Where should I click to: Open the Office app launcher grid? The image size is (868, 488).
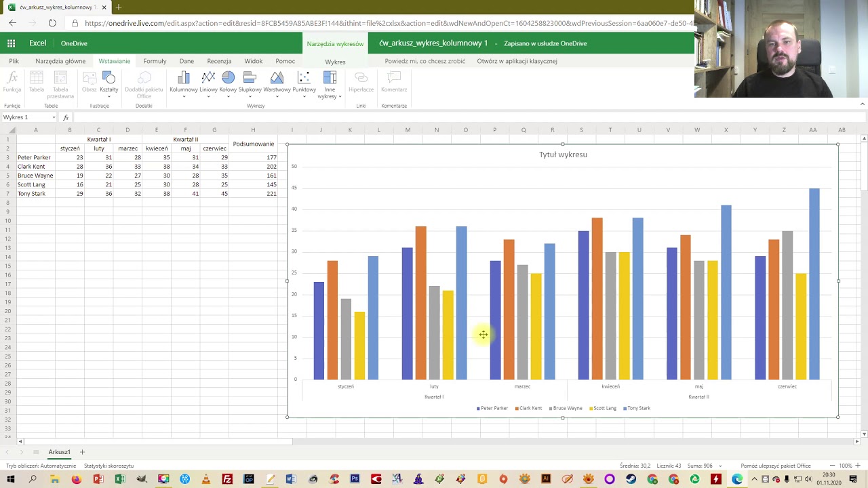coord(11,43)
